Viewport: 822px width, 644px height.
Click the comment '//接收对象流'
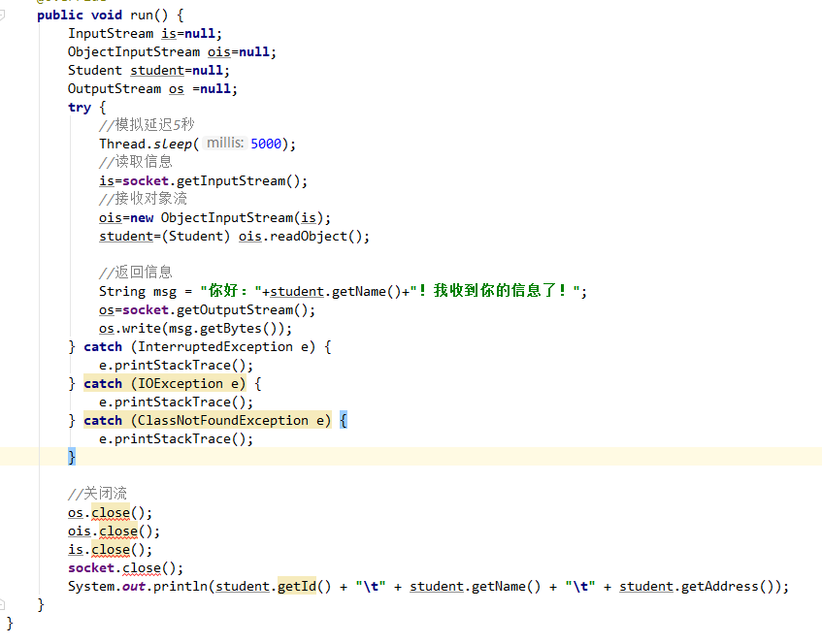pyautogui.click(x=143, y=199)
